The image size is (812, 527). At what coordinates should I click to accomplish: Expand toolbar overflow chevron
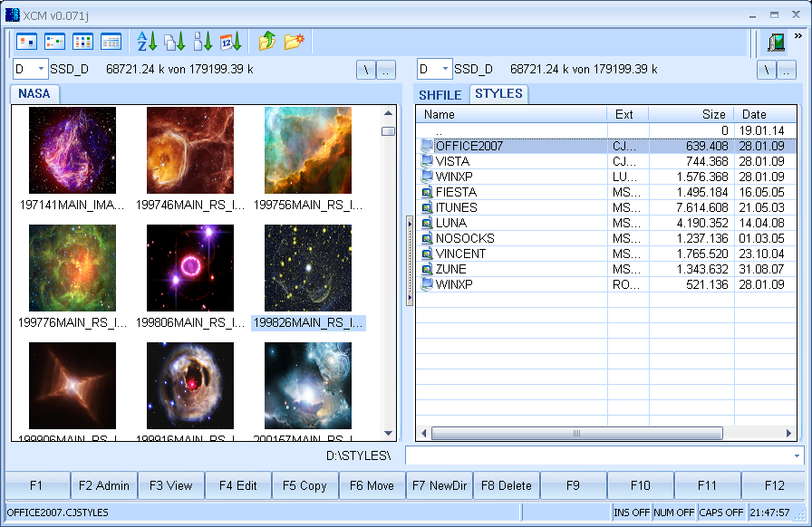[x=798, y=36]
